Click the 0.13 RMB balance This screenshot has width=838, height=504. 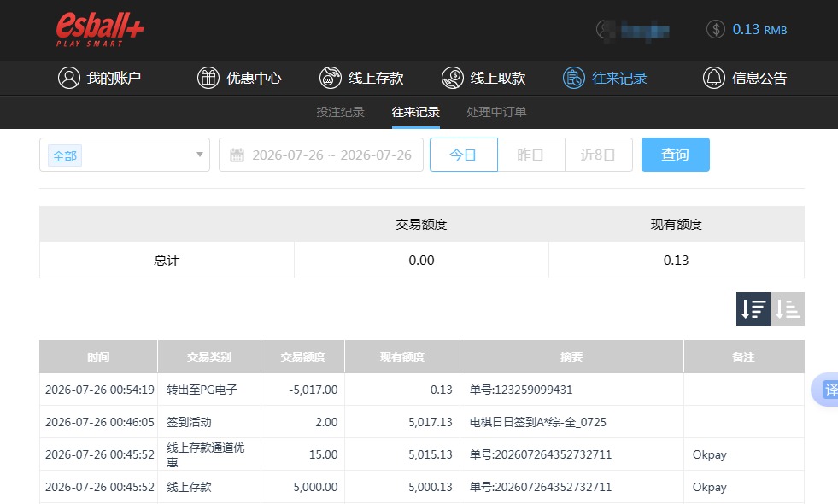coord(759,29)
